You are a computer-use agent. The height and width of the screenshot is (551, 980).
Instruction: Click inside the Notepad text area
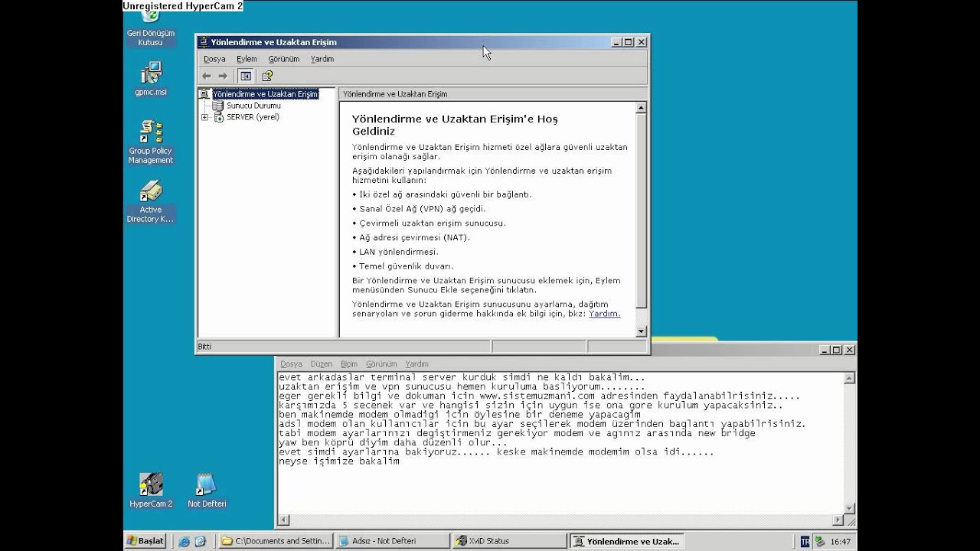click(x=559, y=482)
